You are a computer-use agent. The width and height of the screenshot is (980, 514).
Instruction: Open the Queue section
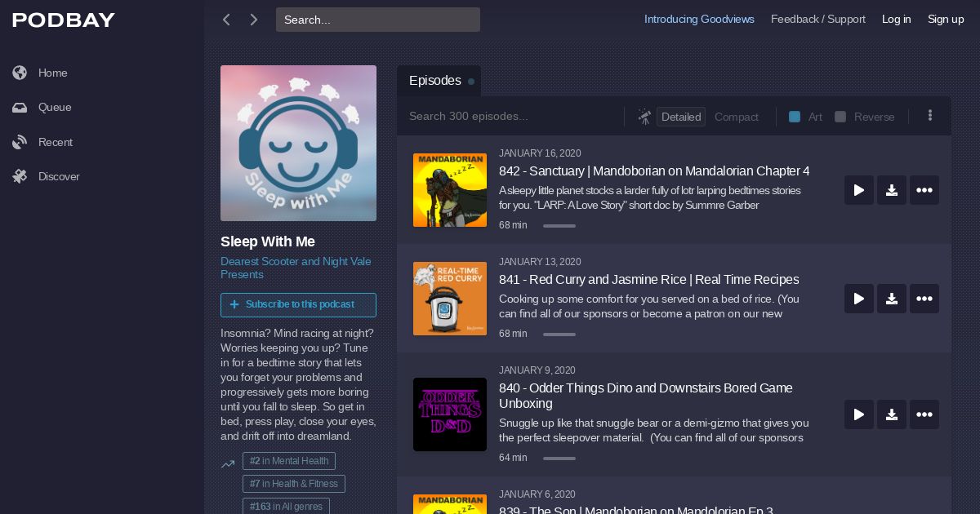click(54, 107)
